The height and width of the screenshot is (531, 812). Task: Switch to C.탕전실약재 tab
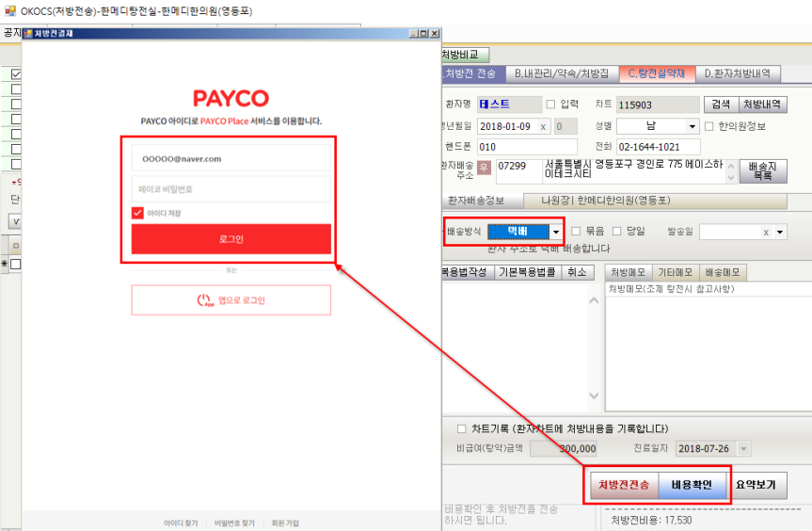[x=657, y=73]
